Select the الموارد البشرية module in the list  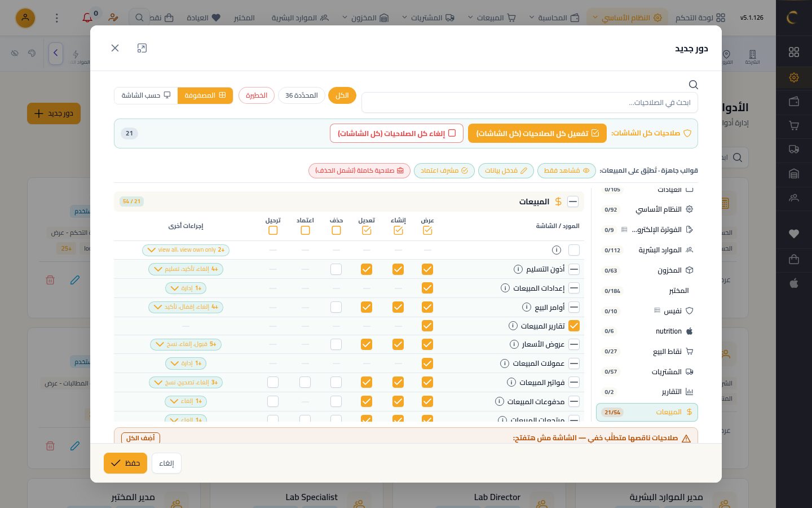647,250
